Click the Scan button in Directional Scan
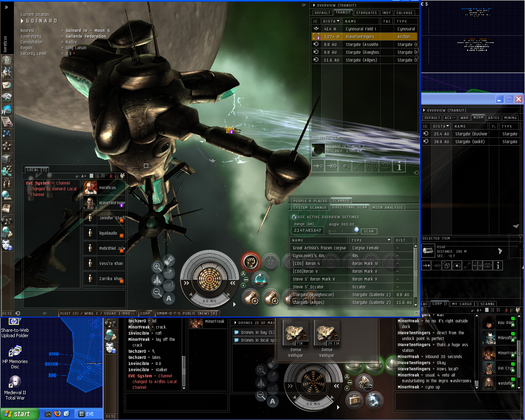Image resolution: width=525 pixels, height=420 pixels. (369, 231)
